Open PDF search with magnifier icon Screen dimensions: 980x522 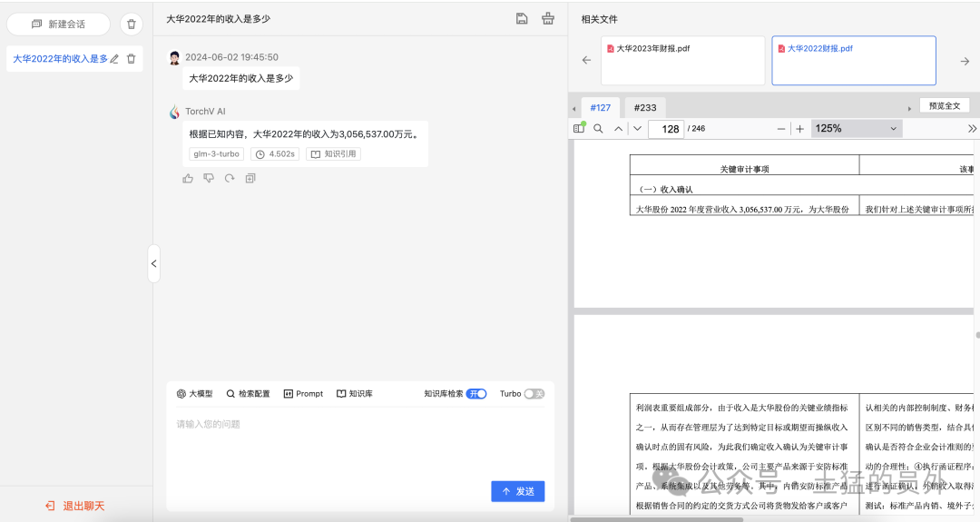pyautogui.click(x=598, y=129)
